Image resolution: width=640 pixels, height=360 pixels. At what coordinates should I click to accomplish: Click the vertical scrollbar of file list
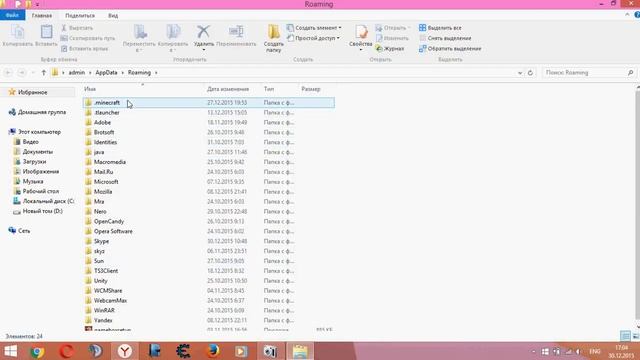coord(637,206)
